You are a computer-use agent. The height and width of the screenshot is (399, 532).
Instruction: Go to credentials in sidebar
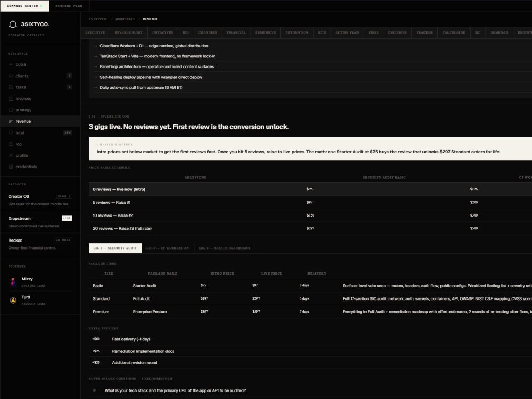[x=40, y=167]
